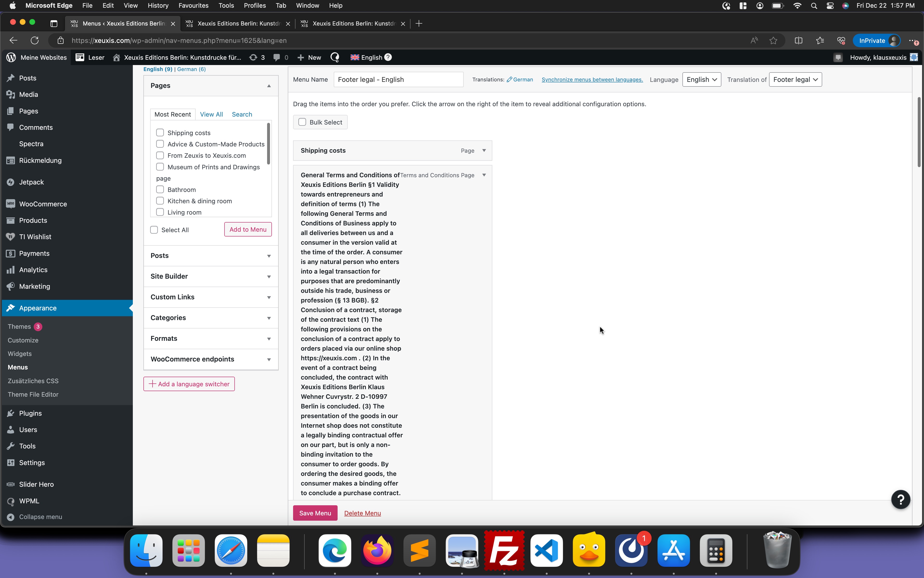This screenshot has height=578, width=924.
Task: Add this page to favourites star icon
Action: 773,40
